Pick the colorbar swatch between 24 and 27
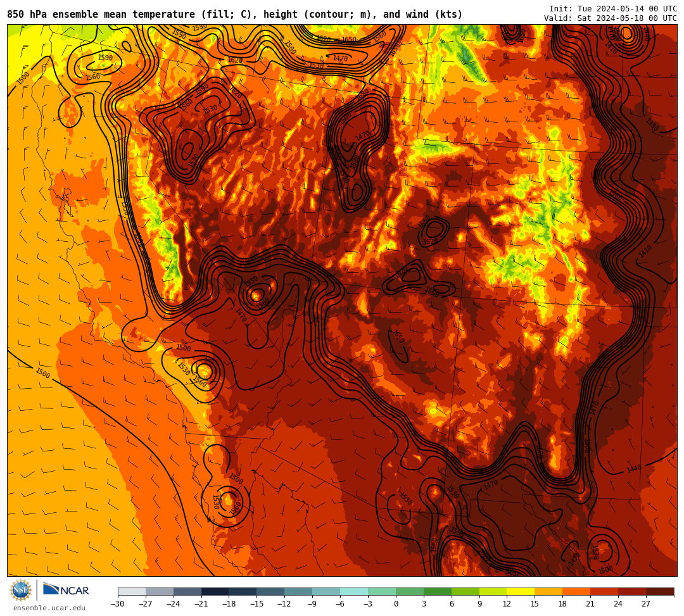This screenshot has height=616, width=684. click(633, 591)
